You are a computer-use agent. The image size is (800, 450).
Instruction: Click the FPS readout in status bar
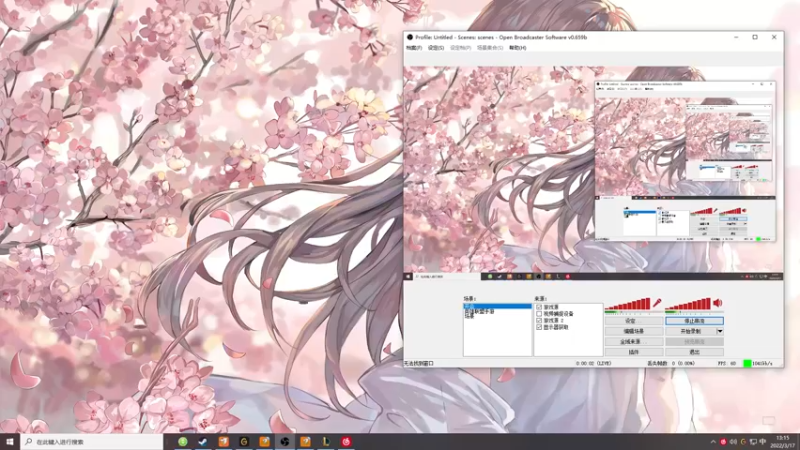pyautogui.click(x=727, y=363)
